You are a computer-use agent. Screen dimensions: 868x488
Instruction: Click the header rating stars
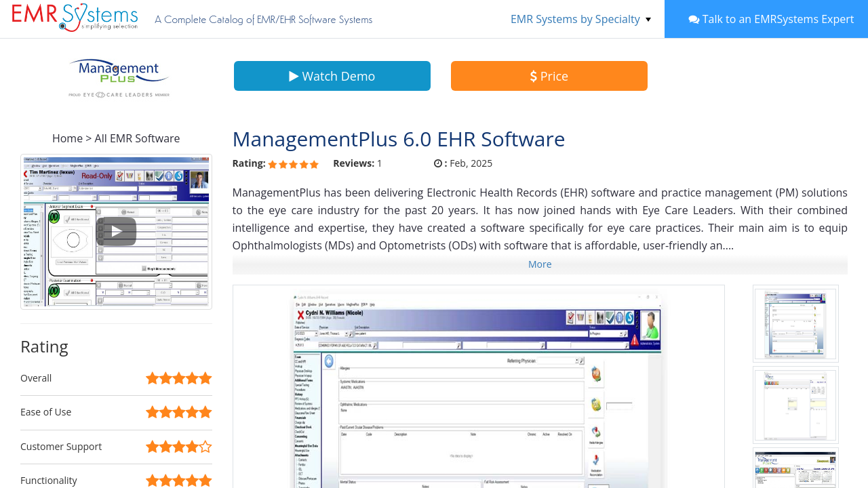tap(293, 164)
